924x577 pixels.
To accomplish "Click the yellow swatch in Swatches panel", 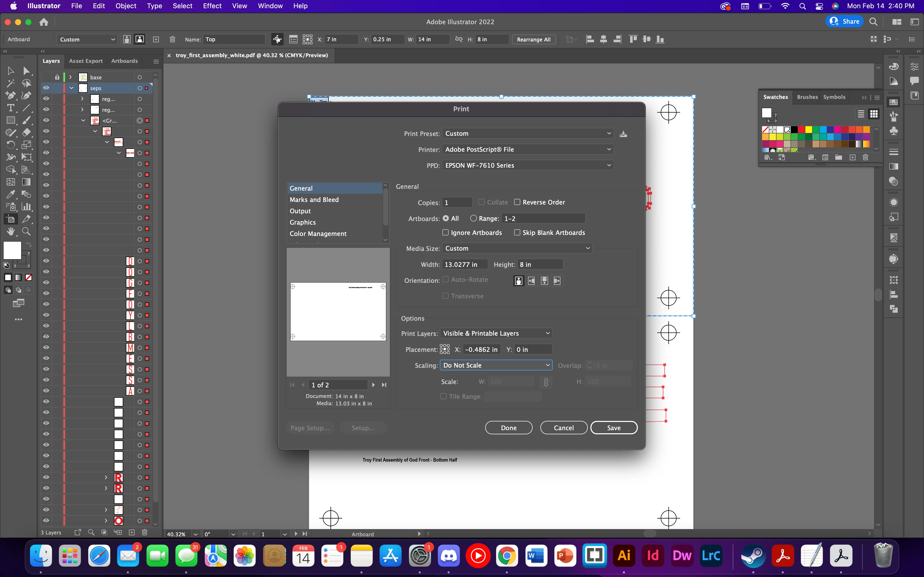I will click(x=808, y=130).
